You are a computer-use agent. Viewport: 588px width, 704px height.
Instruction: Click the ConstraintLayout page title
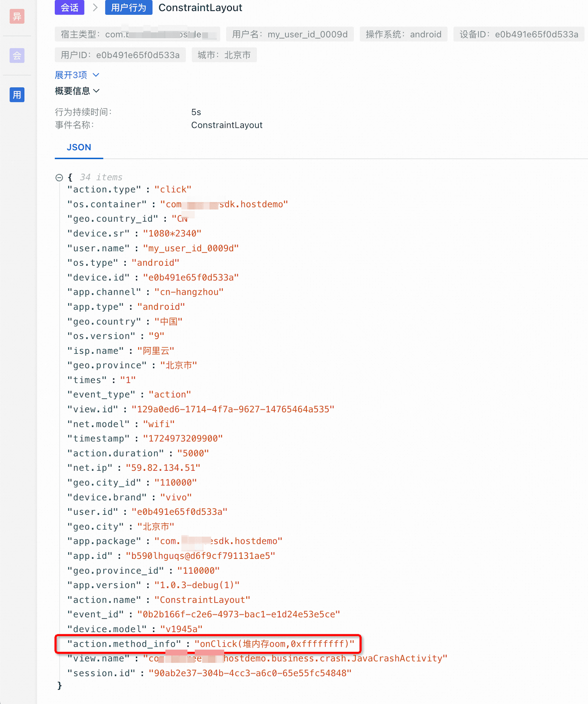(200, 8)
